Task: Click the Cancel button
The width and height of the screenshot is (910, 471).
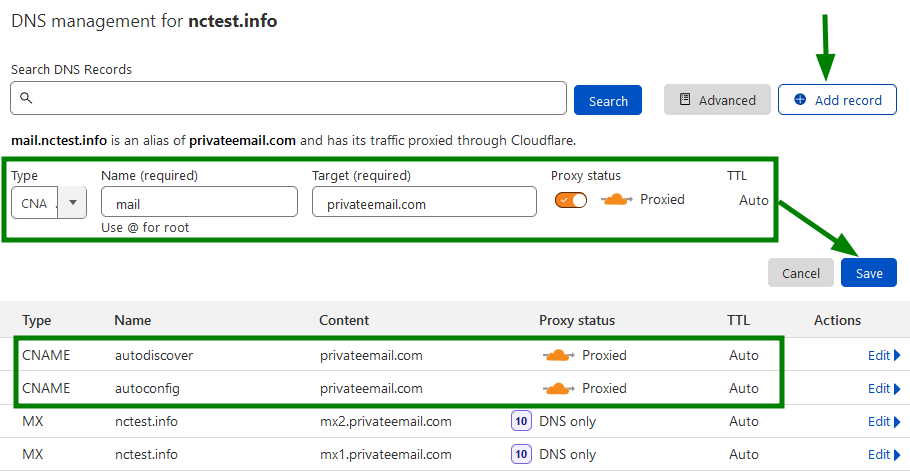Action: click(801, 273)
